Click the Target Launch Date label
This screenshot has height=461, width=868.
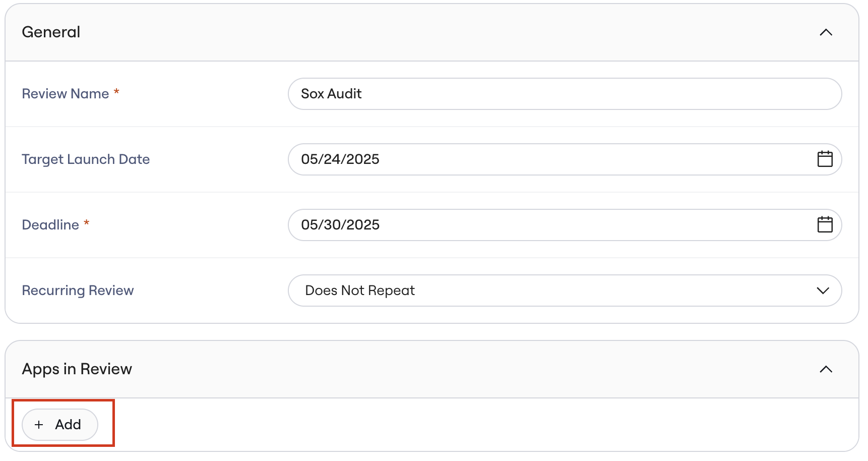86,159
